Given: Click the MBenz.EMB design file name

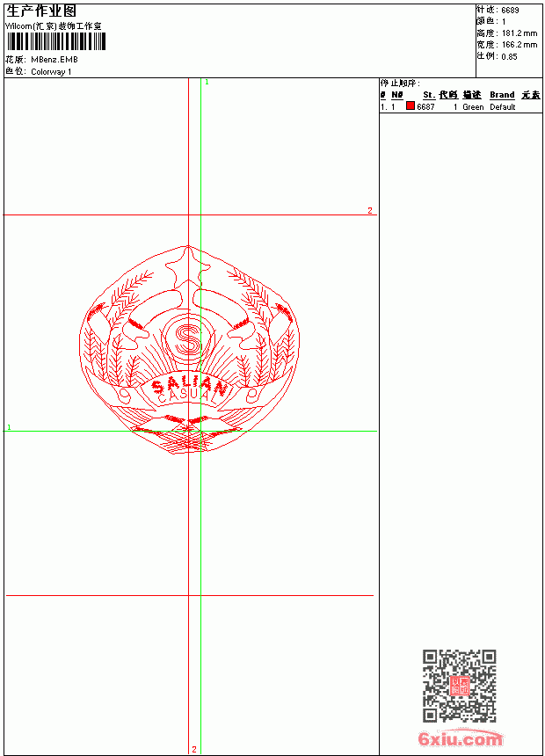Looking at the screenshot, I should pos(54,60).
